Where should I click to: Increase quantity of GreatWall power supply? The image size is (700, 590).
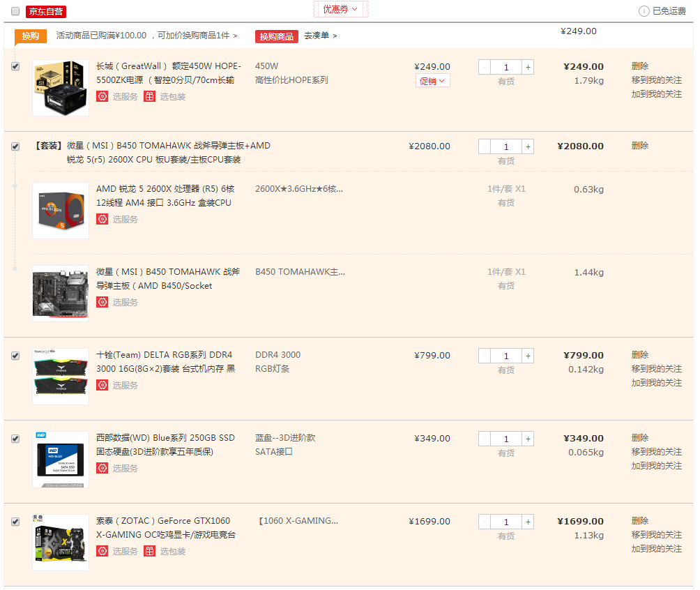pyautogui.click(x=528, y=67)
